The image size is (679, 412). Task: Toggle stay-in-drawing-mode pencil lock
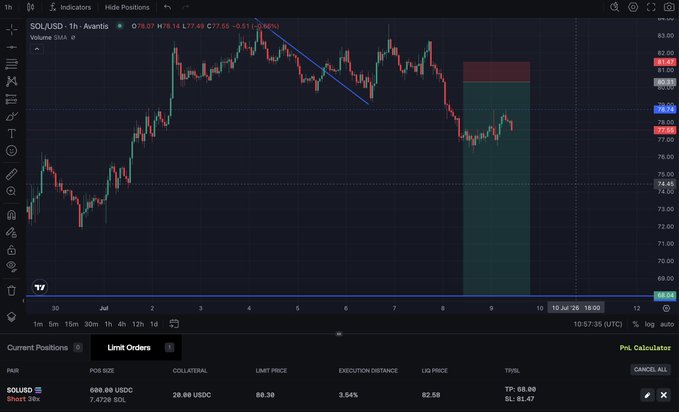click(12, 232)
